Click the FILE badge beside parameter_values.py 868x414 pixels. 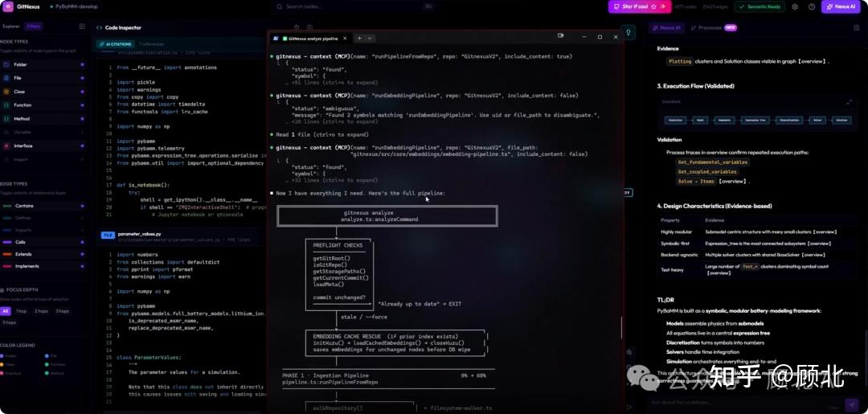pyautogui.click(x=108, y=235)
